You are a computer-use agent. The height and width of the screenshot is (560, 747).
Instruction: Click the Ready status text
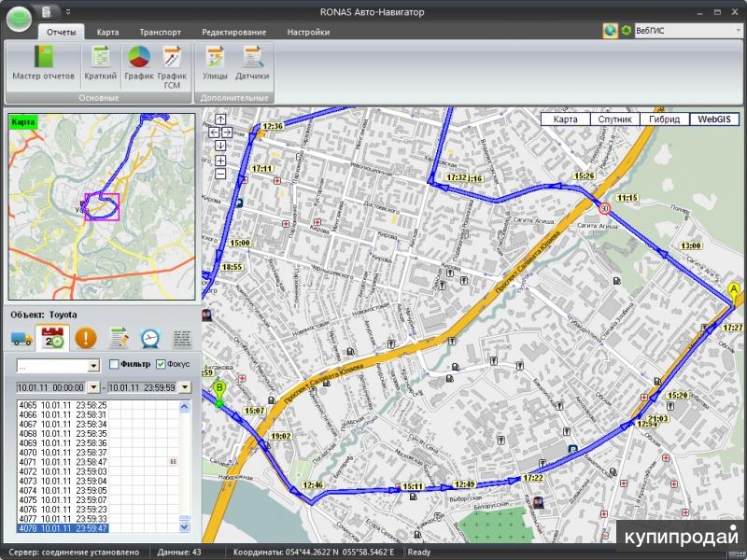click(419, 553)
